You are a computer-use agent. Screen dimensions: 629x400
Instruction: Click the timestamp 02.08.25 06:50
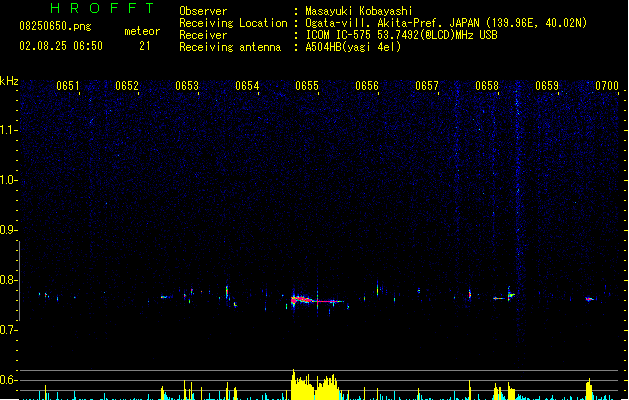tap(61, 46)
